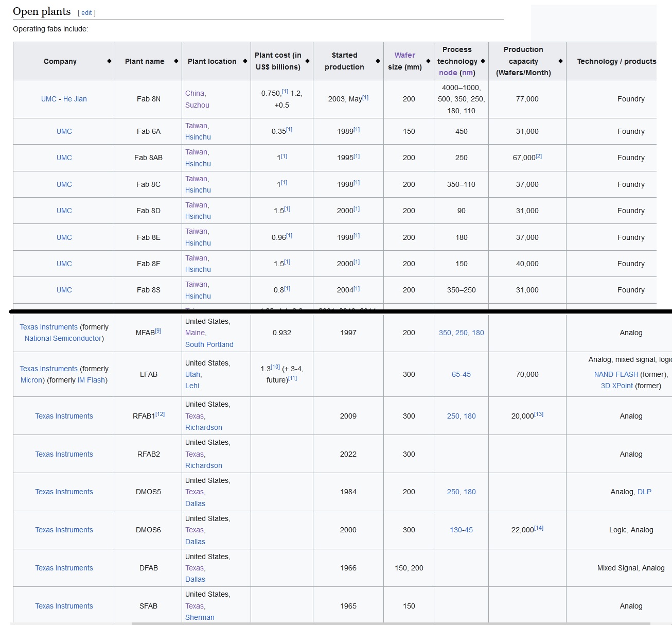
Task: Click the 130-45 process node link
Action: (x=461, y=530)
